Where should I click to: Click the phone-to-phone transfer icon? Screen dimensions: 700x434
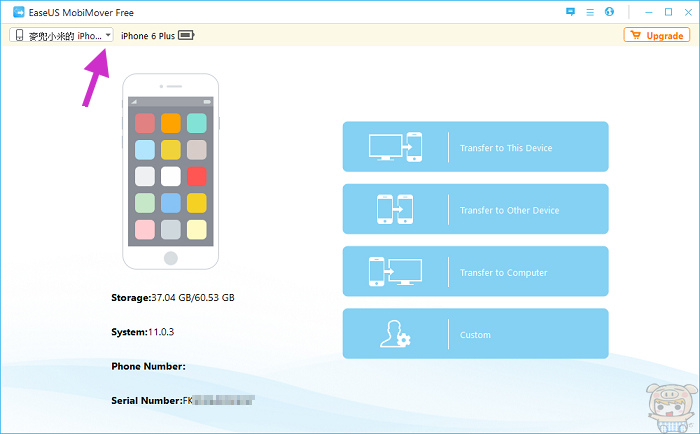pos(395,209)
